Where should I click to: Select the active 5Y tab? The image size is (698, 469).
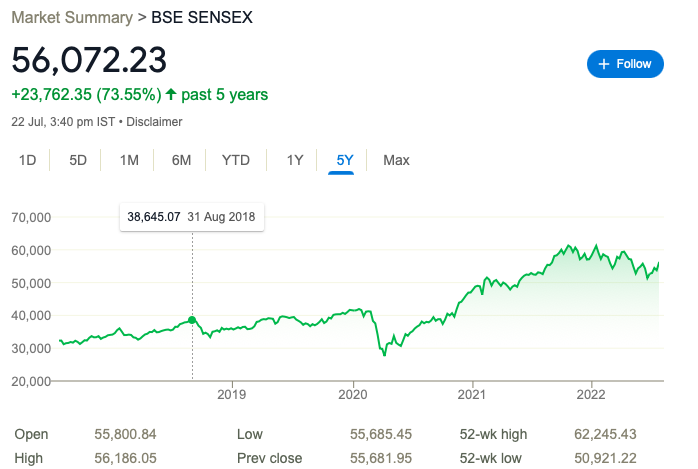(x=345, y=160)
